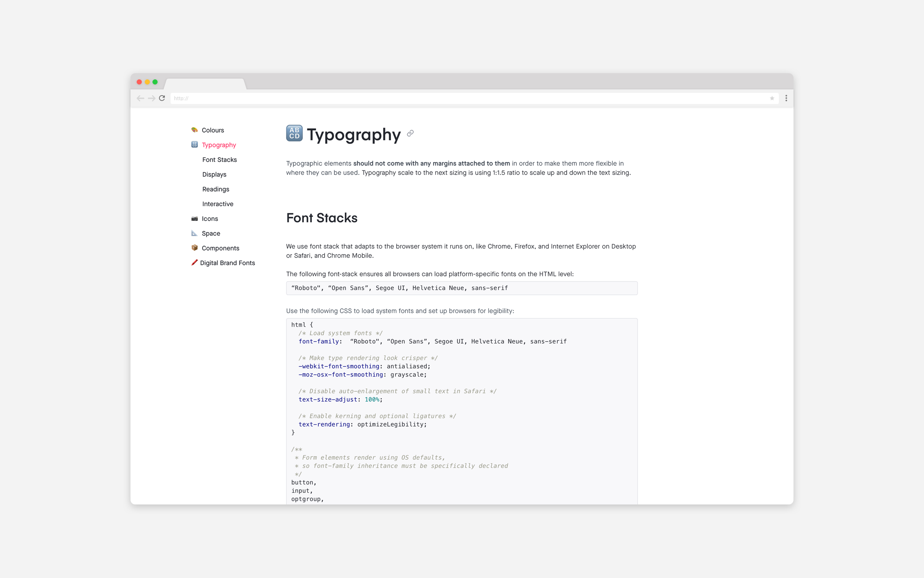The height and width of the screenshot is (578, 924).
Task: Click the package icon beside Components
Action: coord(194,248)
